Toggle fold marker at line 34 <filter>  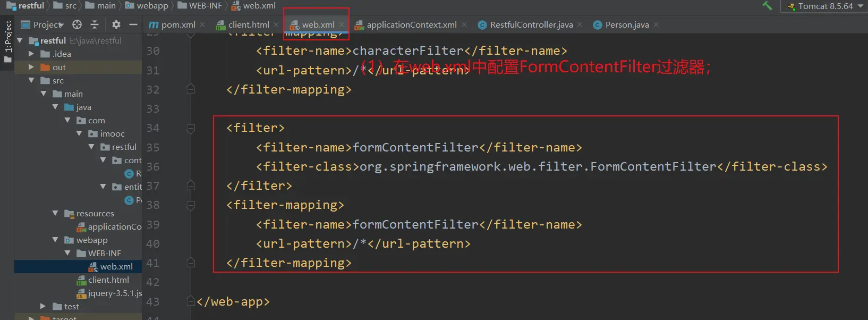point(191,128)
